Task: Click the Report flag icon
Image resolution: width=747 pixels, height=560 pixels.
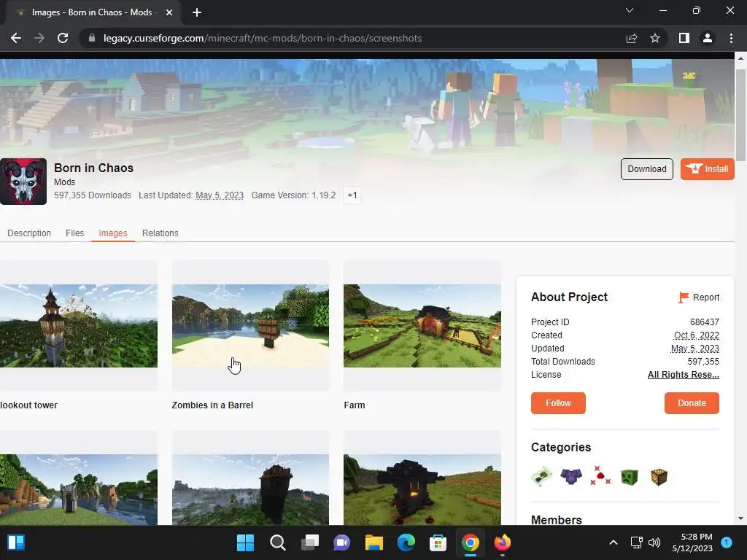Action: (683, 297)
